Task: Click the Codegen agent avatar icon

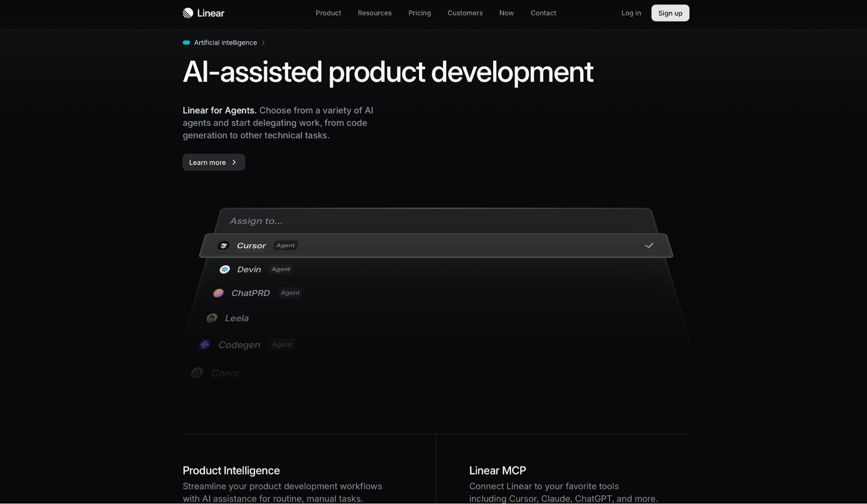Action: (x=205, y=345)
